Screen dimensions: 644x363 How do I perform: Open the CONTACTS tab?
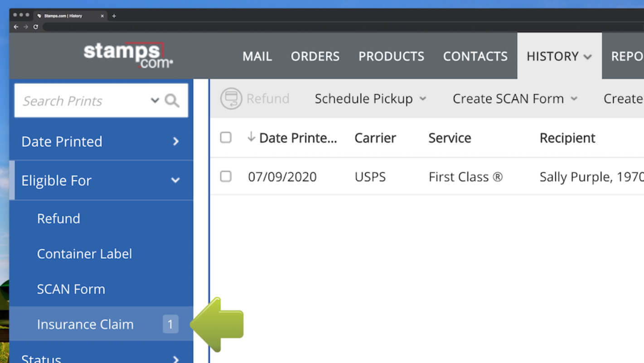click(x=475, y=56)
